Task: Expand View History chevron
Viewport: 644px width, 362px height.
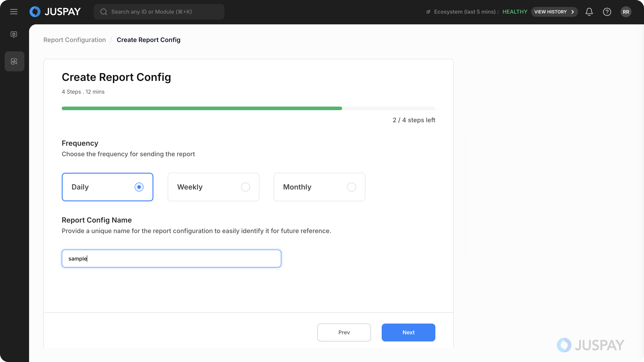Action: (572, 12)
